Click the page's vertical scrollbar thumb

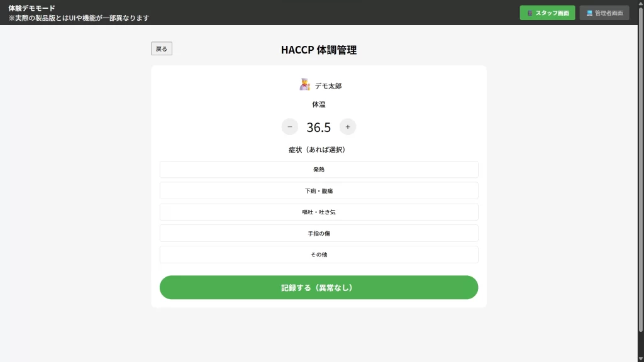[x=640, y=168]
